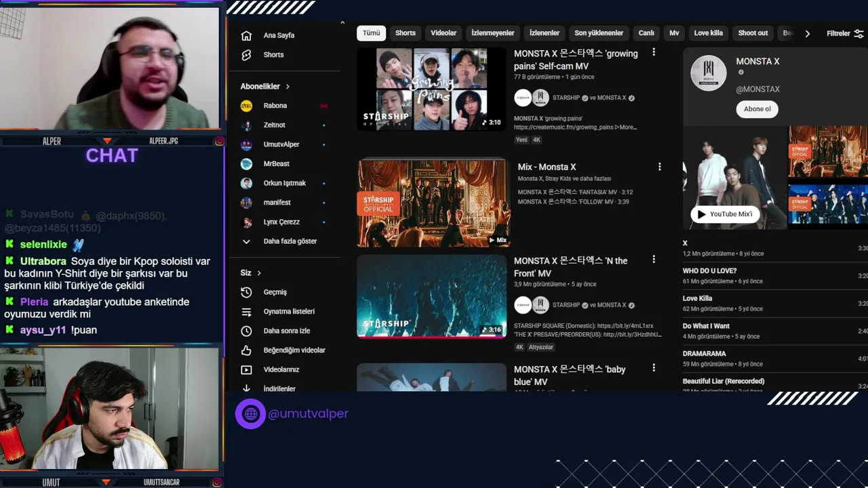This screenshot has width=868, height=488.
Task: Open 'growing pains' Self-cam MV title
Action: (576, 60)
